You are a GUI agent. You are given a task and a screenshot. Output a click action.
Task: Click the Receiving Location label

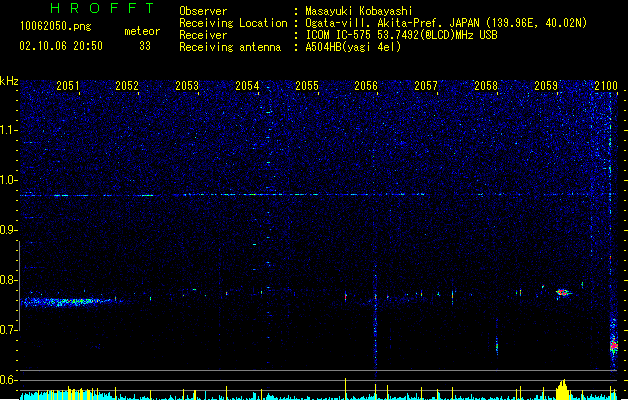tap(233, 23)
